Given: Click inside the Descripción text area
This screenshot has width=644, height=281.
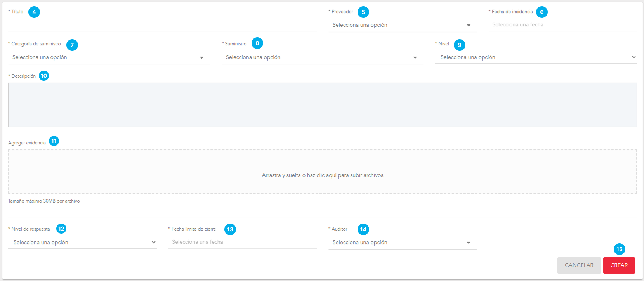Looking at the screenshot, I should 322,105.
